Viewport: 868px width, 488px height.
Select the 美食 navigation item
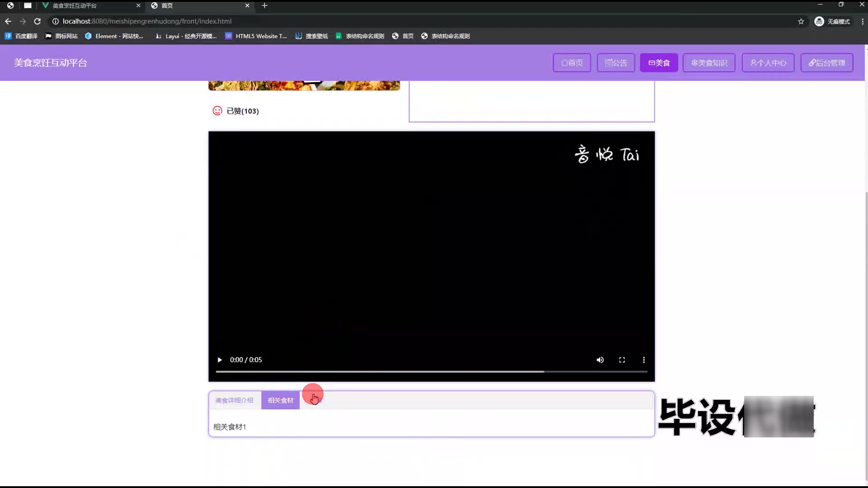point(659,63)
